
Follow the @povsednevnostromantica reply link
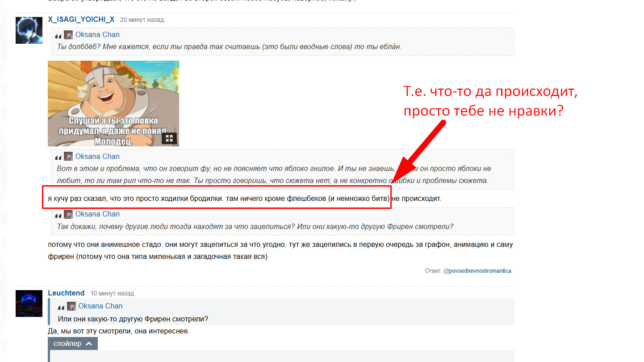click(x=477, y=271)
